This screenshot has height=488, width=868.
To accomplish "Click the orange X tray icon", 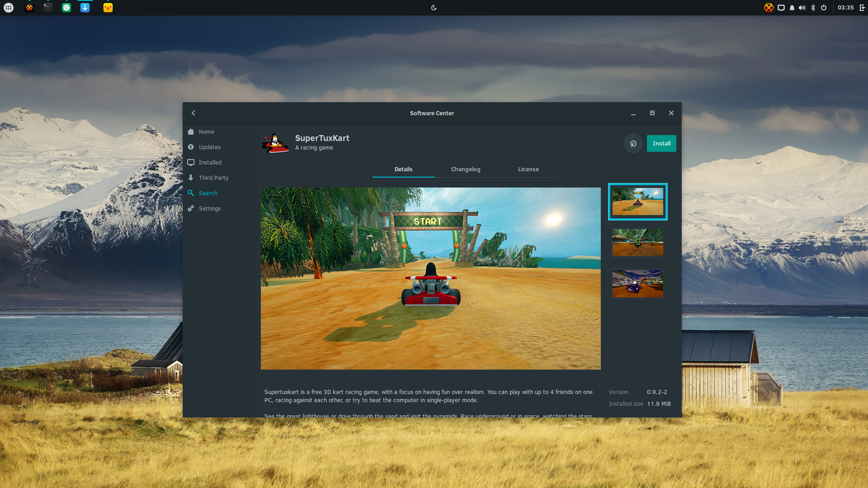I will [769, 8].
